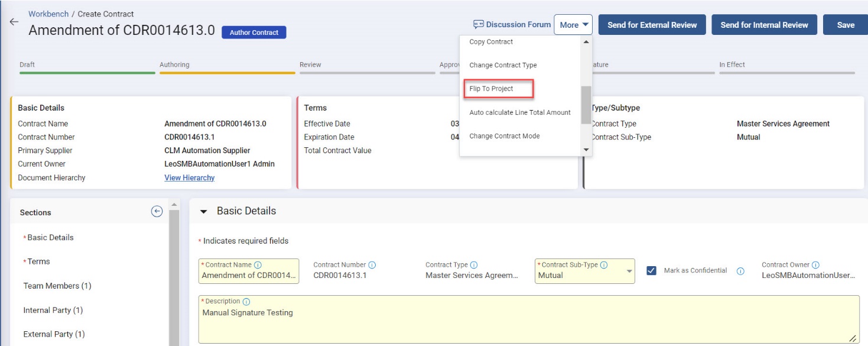Click Send for External Review button

652,25
